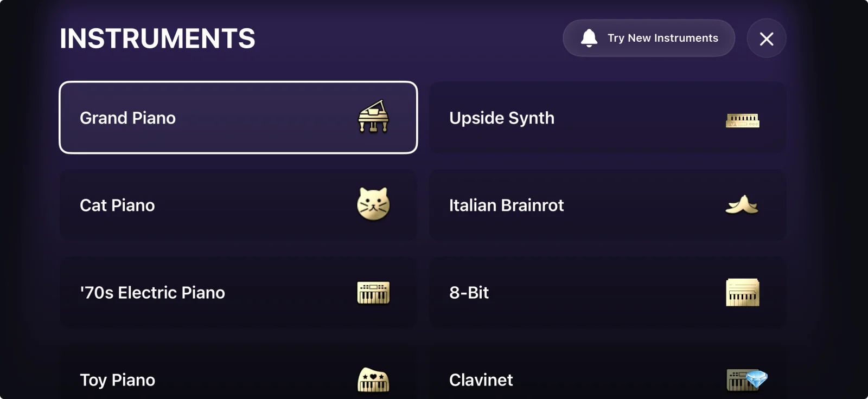Screen dimensions: 868x399
Task: Choose the Upside Synth instrument
Action: click(x=608, y=118)
